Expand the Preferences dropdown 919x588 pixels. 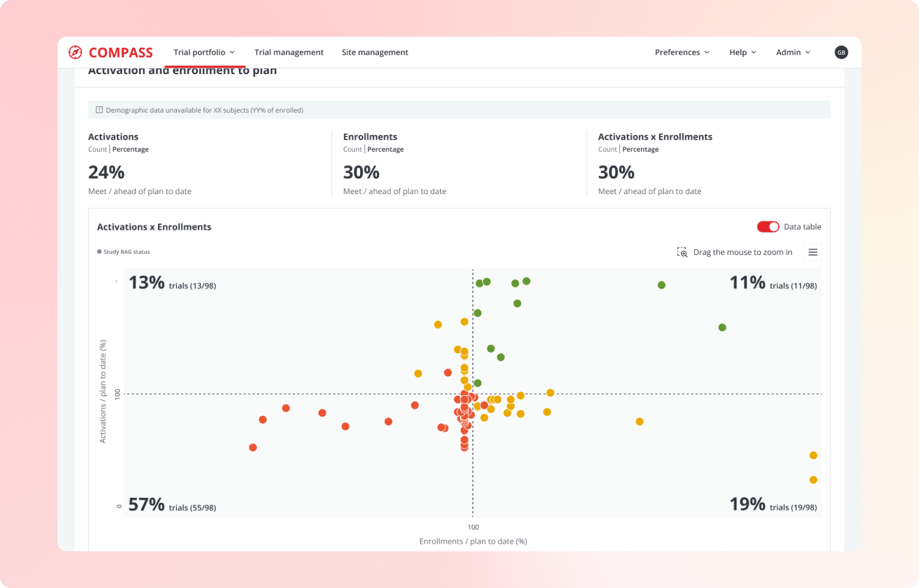(x=682, y=52)
